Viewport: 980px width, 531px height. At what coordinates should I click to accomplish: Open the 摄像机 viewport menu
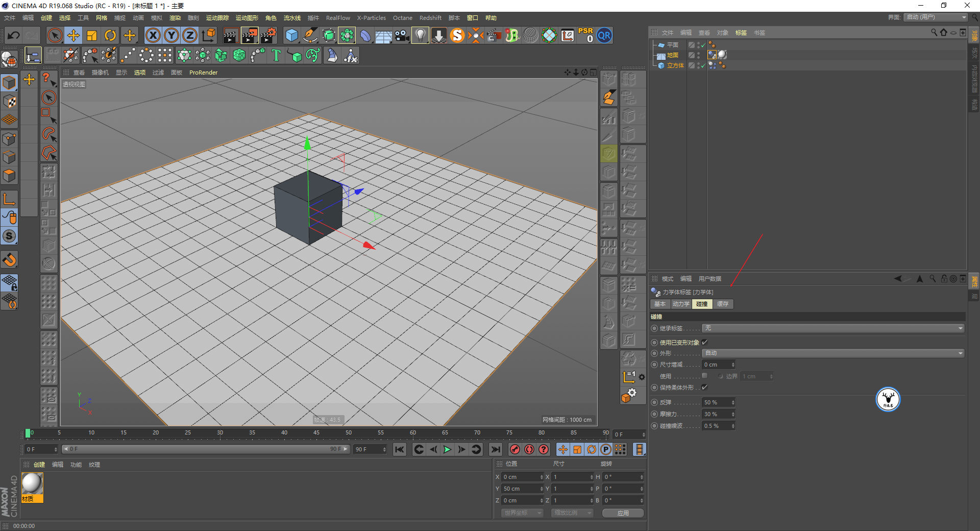100,73
